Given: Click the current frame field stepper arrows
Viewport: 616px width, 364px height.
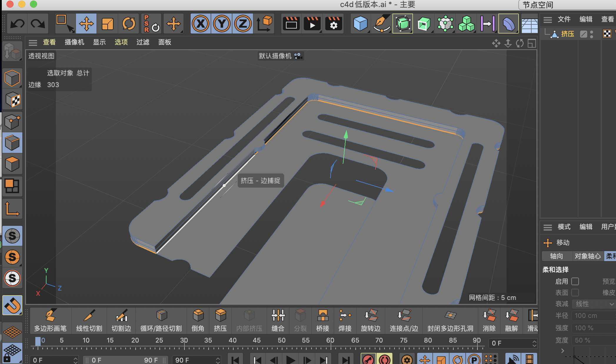Looking at the screenshot, I should point(534,343).
